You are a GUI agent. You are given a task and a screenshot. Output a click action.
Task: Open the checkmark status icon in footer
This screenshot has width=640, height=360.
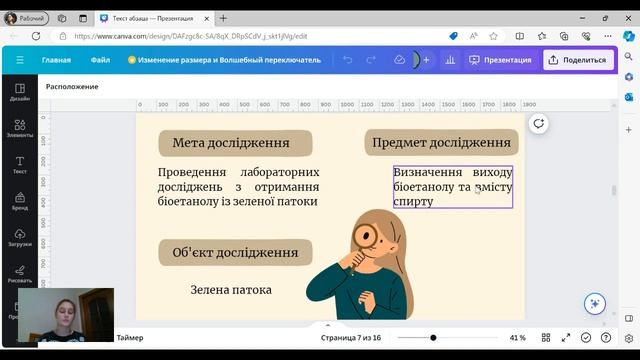click(x=586, y=338)
